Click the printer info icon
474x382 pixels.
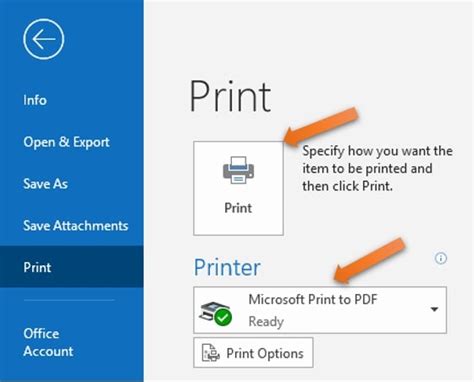coord(441,258)
